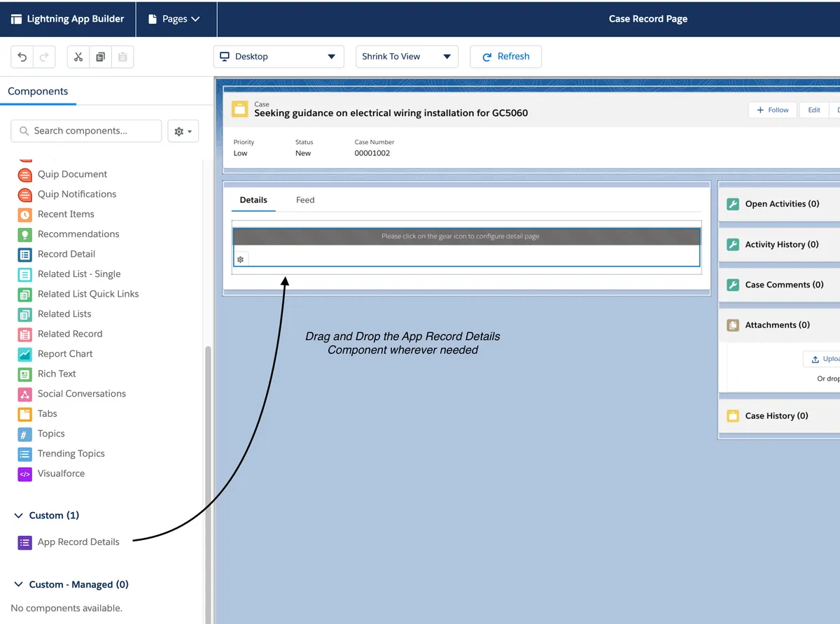Click the Quip Document component icon
Image resolution: width=840 pixels, height=624 pixels.
pyautogui.click(x=24, y=174)
